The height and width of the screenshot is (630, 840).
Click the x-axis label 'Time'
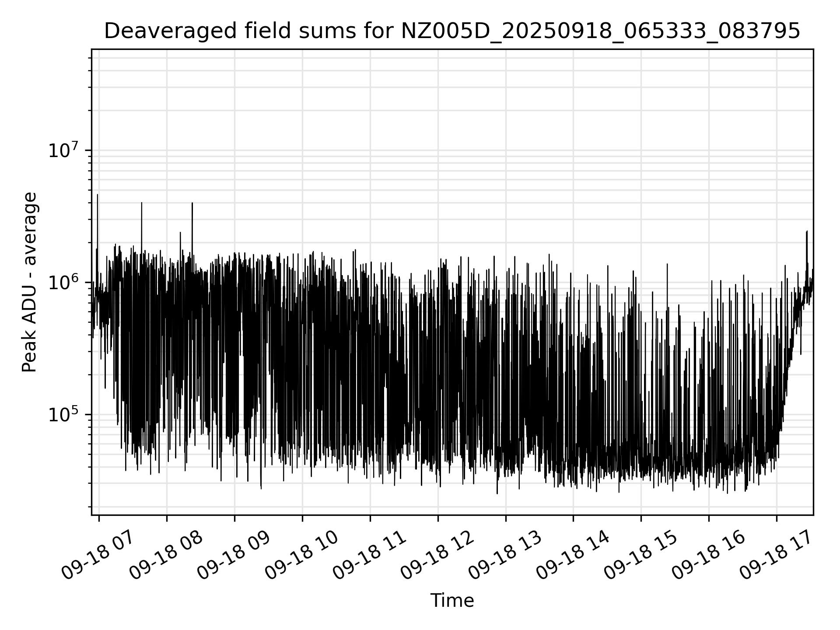tap(452, 601)
